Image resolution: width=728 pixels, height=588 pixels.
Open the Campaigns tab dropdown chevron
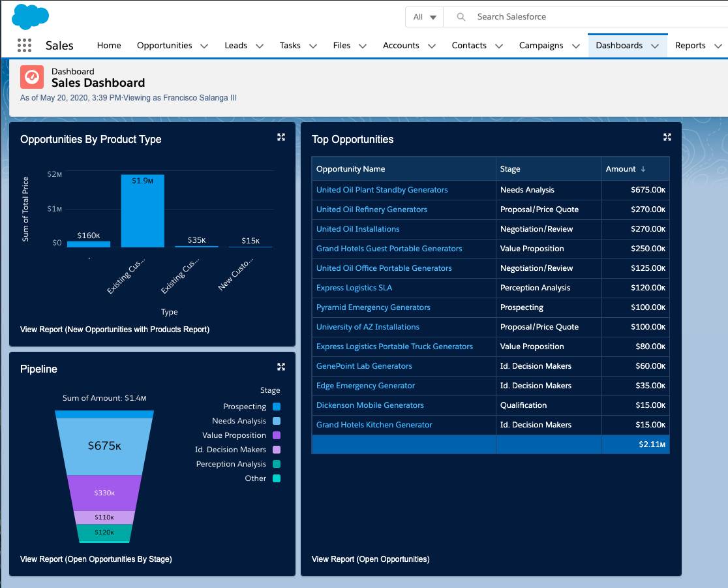point(576,46)
